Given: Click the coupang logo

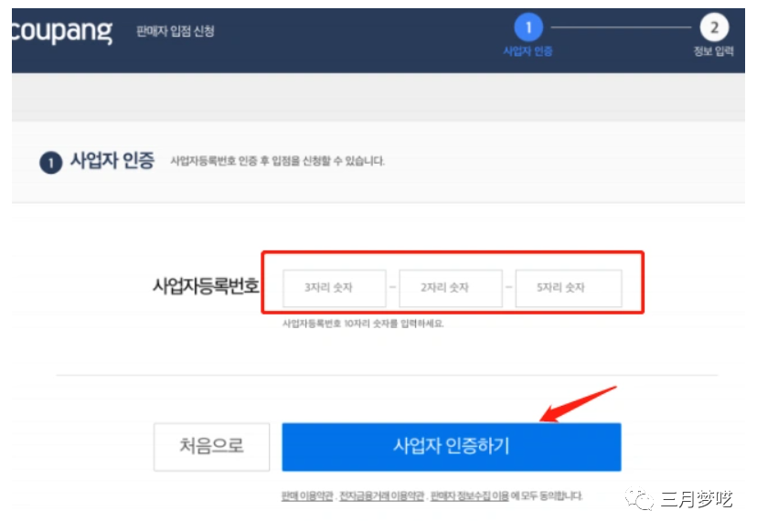Looking at the screenshot, I should coord(62,31).
